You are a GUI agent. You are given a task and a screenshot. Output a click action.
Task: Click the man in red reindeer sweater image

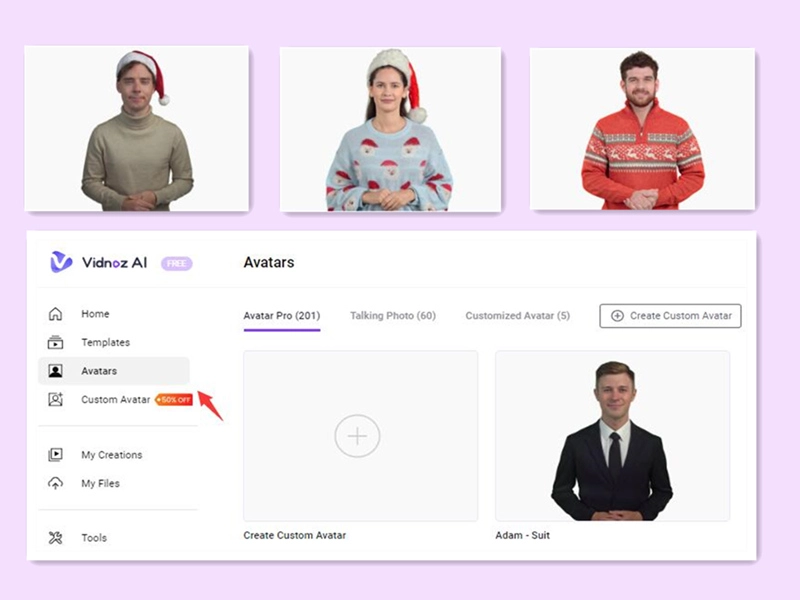coord(642,129)
